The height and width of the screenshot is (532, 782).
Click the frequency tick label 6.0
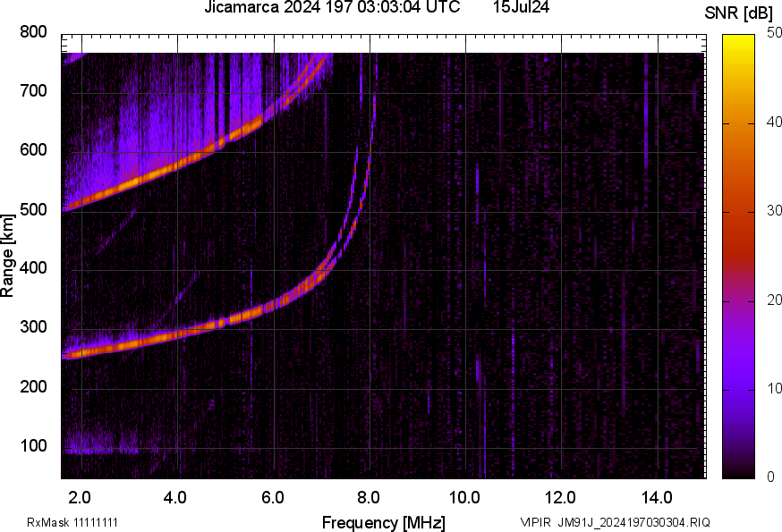(x=272, y=498)
